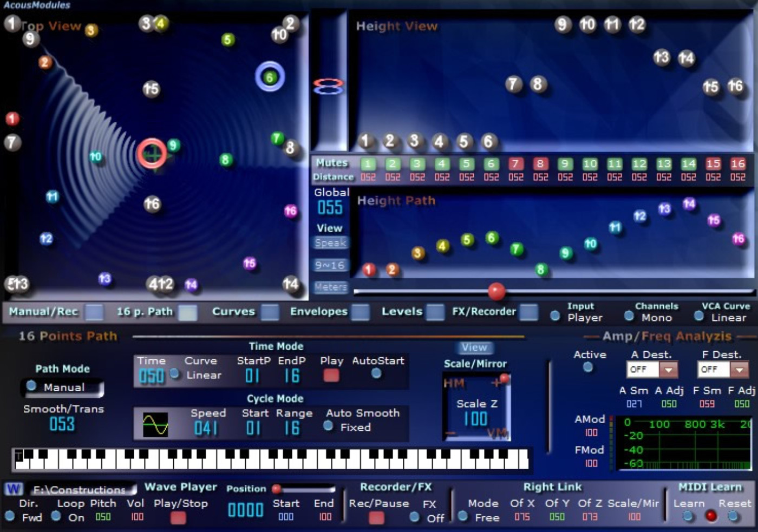758x532 pixels.
Task: Toggle mute for channel 16
Action: tap(738, 164)
